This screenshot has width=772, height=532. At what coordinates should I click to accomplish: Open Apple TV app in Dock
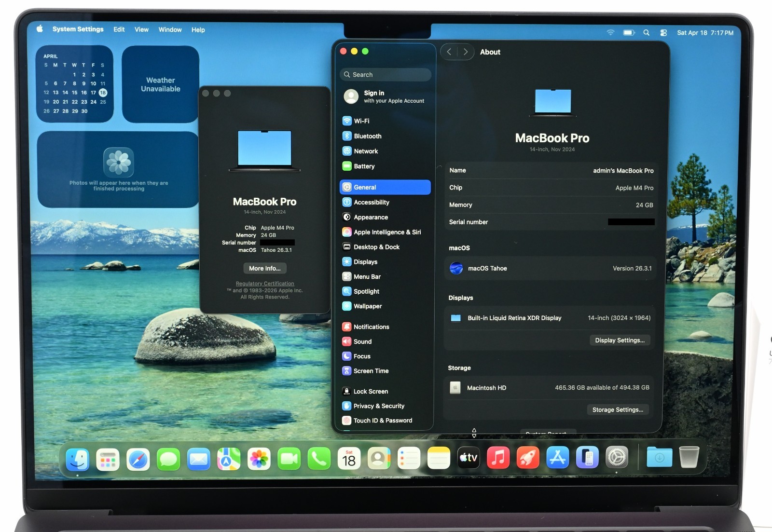(469, 458)
